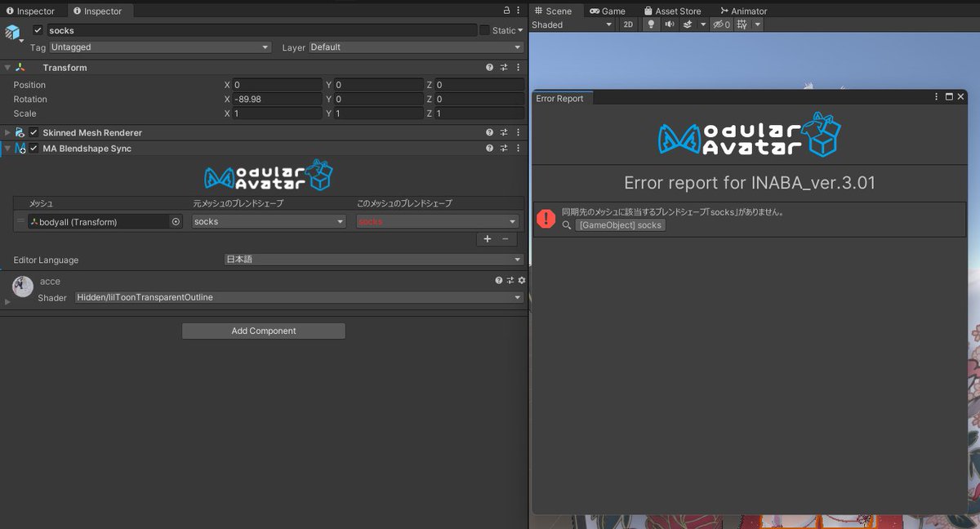This screenshot has width=980, height=529.
Task: Click the magnifier icon in error report
Action: (x=567, y=224)
